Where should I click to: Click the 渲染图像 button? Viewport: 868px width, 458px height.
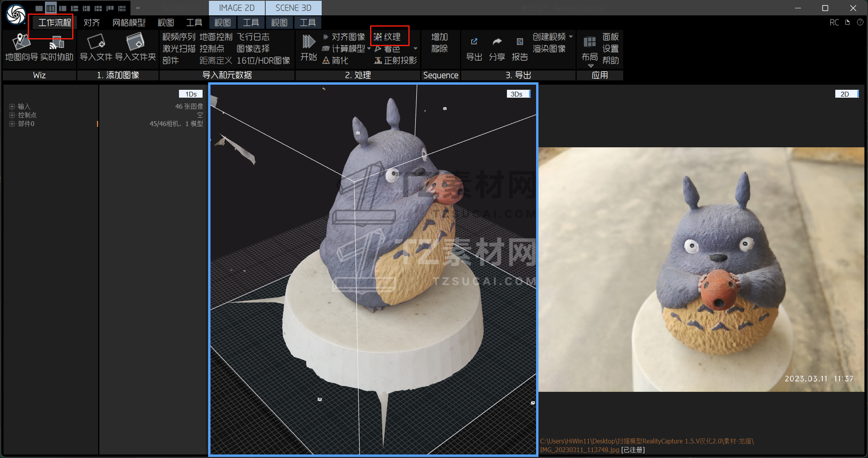[549, 49]
